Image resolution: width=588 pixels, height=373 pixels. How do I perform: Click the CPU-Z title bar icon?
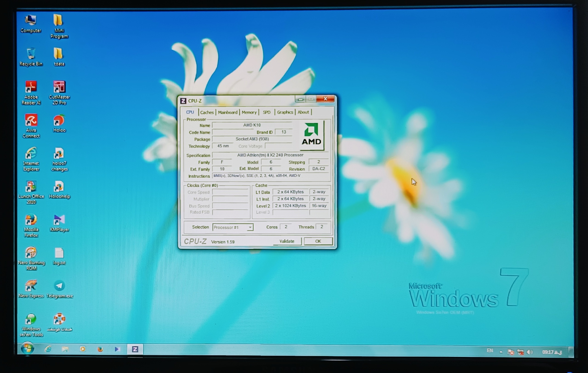pyautogui.click(x=183, y=101)
